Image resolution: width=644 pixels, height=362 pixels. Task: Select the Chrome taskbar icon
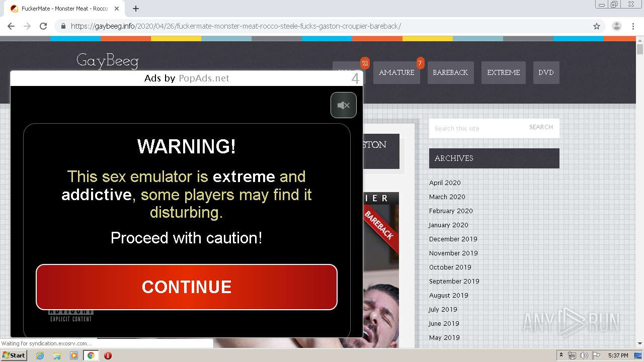tap(91, 355)
